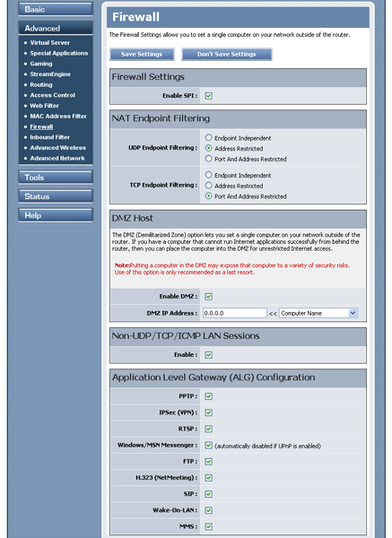392x538 pixels.
Task: Click Don't Save Settings button
Action: [227, 54]
